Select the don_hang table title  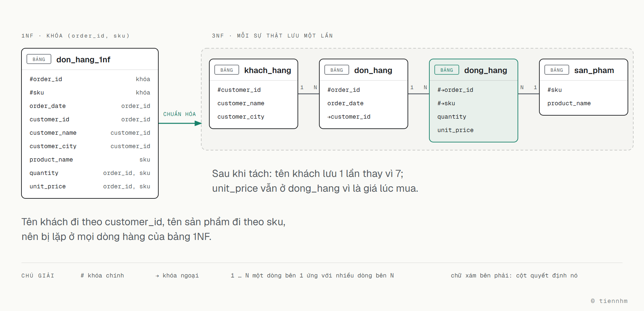click(373, 70)
